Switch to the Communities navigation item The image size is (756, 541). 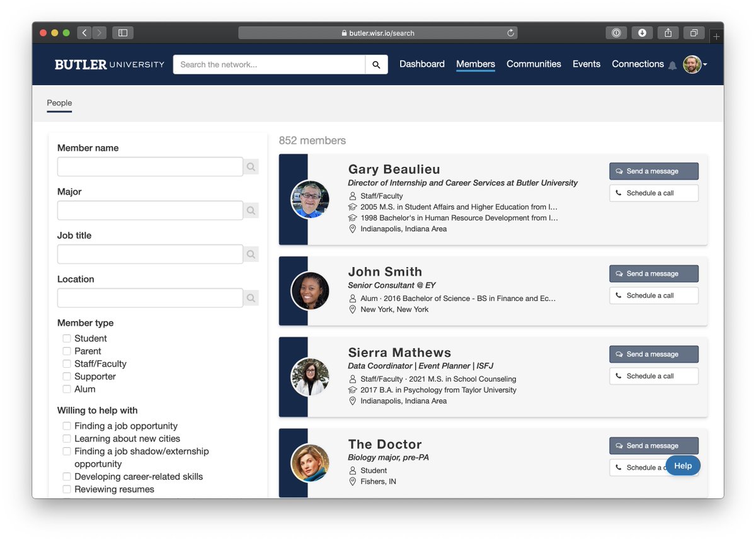pos(534,64)
